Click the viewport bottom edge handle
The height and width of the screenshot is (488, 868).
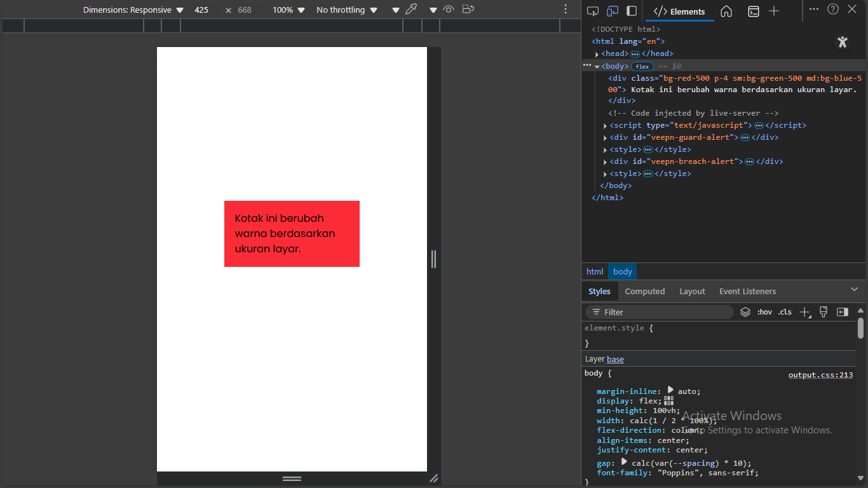point(292,478)
